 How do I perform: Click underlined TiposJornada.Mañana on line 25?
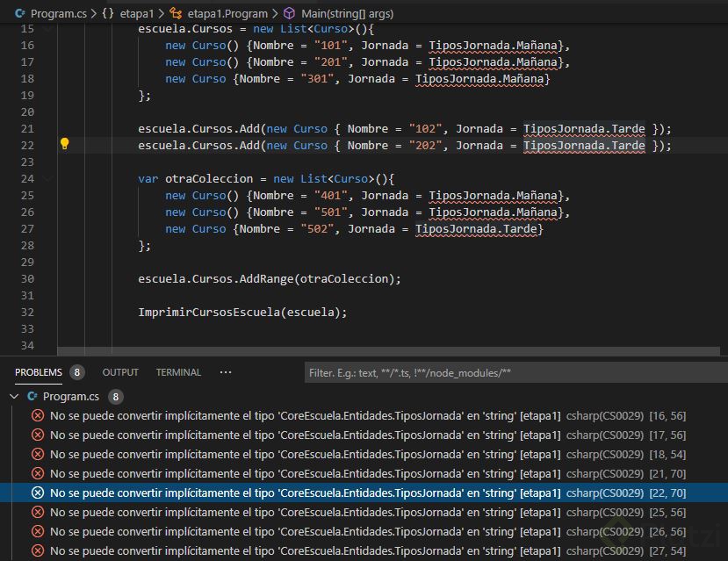(493, 196)
